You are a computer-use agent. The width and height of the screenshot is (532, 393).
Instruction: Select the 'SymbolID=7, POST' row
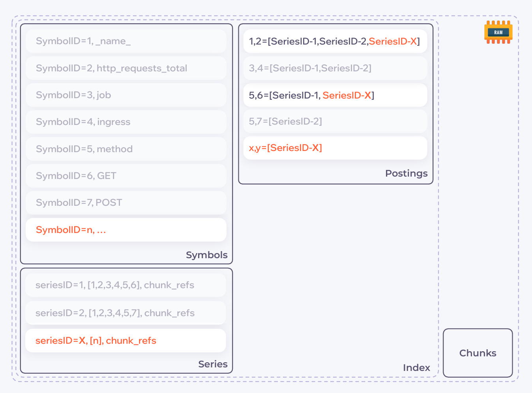(x=126, y=203)
